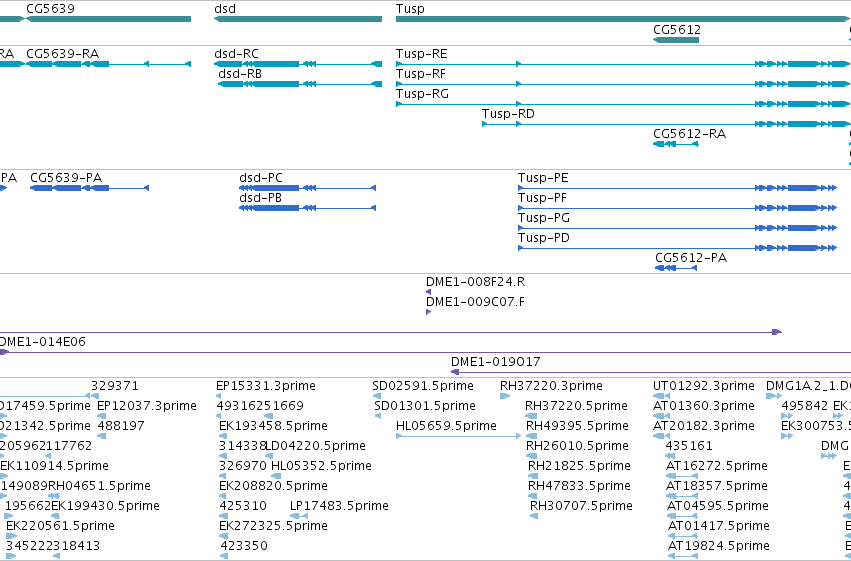The width and height of the screenshot is (851, 561).
Task: Click EST RH30707.5prime
Action: point(581,506)
